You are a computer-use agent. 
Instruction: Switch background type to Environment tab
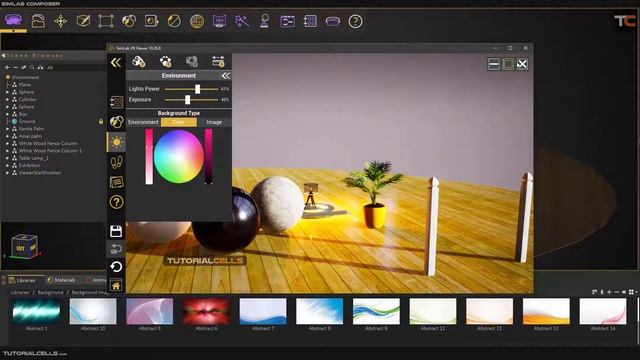143,122
